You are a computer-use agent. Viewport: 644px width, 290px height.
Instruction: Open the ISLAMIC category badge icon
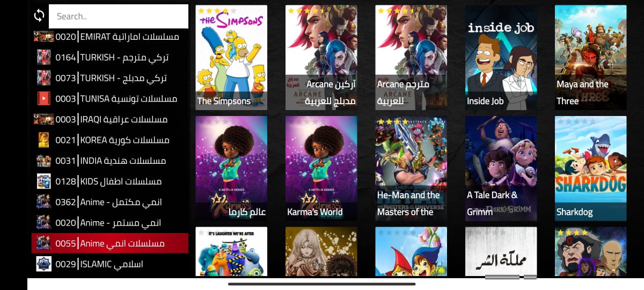[43, 264]
